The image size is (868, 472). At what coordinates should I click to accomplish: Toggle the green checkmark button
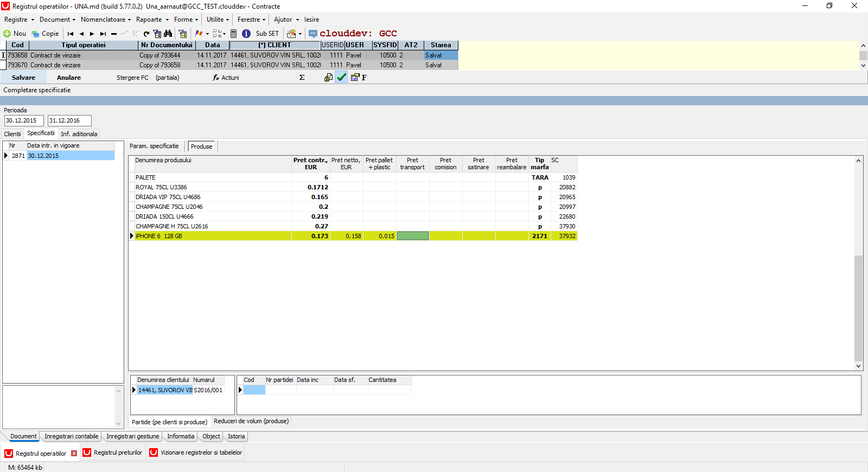(341, 78)
